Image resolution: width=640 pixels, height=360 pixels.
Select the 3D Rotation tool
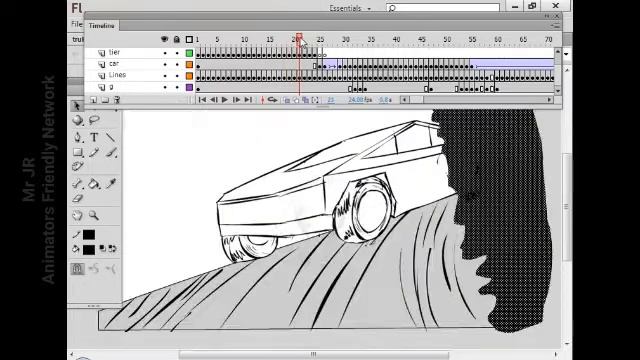[78, 120]
